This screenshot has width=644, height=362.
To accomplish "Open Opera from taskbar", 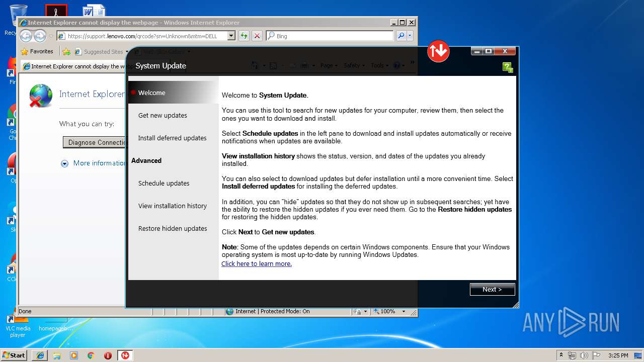I will point(108,355).
